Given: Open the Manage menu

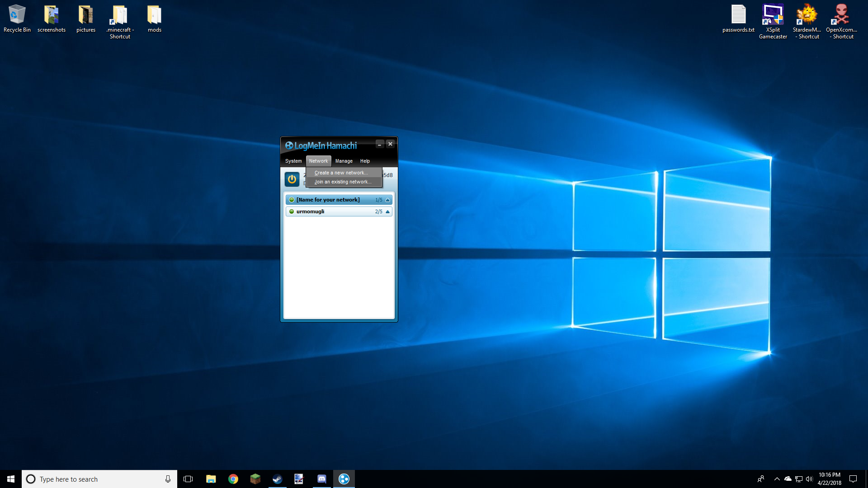Looking at the screenshot, I should coord(344,161).
